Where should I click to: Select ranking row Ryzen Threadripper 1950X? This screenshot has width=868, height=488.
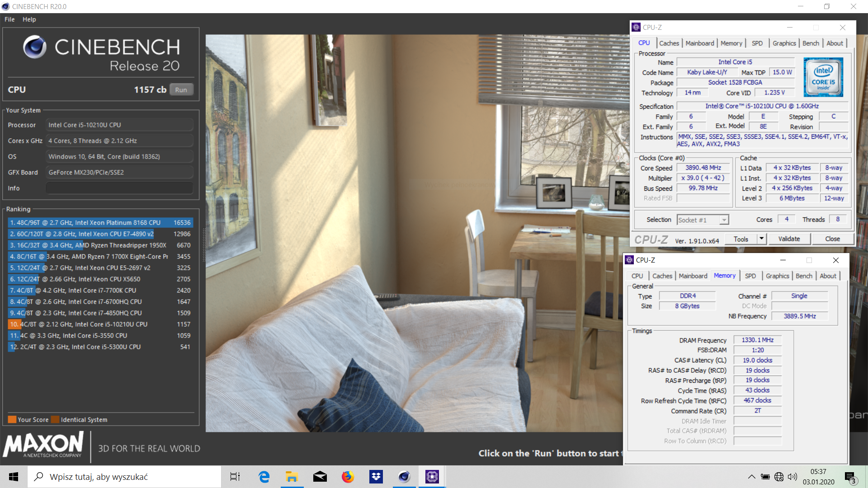[100, 245]
